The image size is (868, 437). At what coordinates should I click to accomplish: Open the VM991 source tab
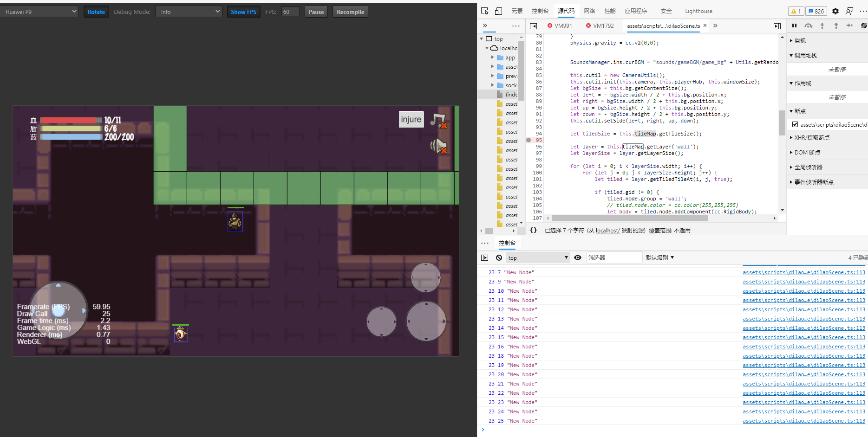(560, 26)
